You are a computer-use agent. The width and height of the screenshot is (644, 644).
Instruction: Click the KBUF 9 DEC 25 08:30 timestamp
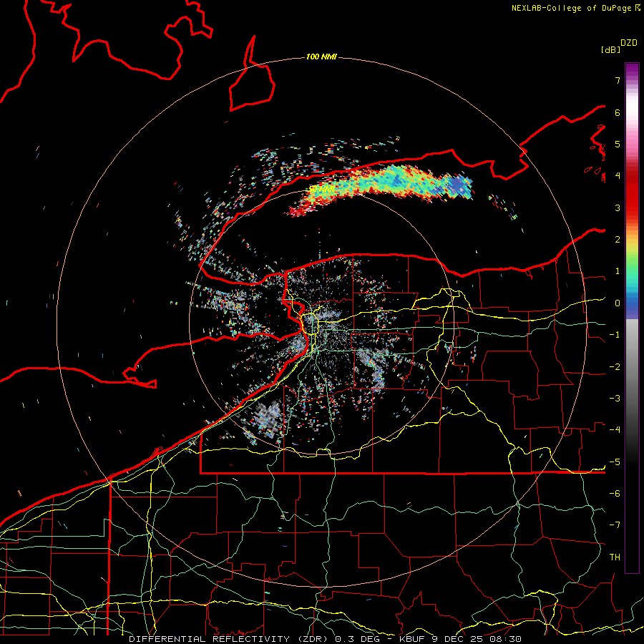pyautogui.click(x=460, y=639)
